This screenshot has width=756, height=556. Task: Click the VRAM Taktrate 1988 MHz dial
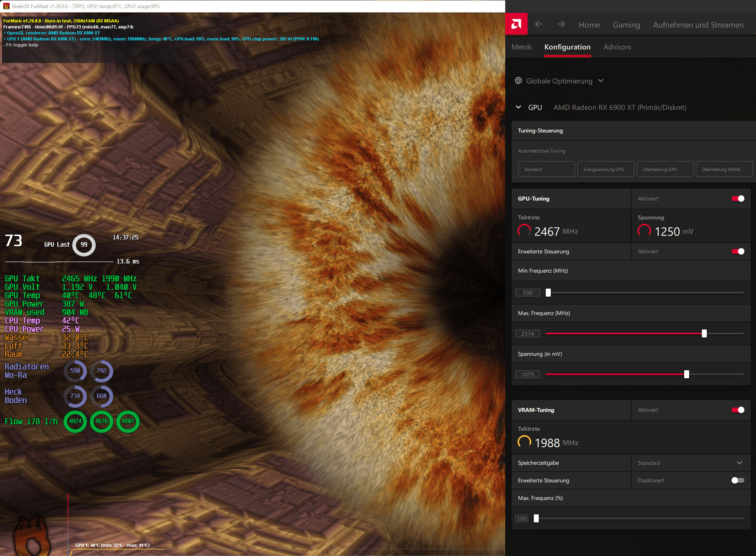[x=524, y=442]
